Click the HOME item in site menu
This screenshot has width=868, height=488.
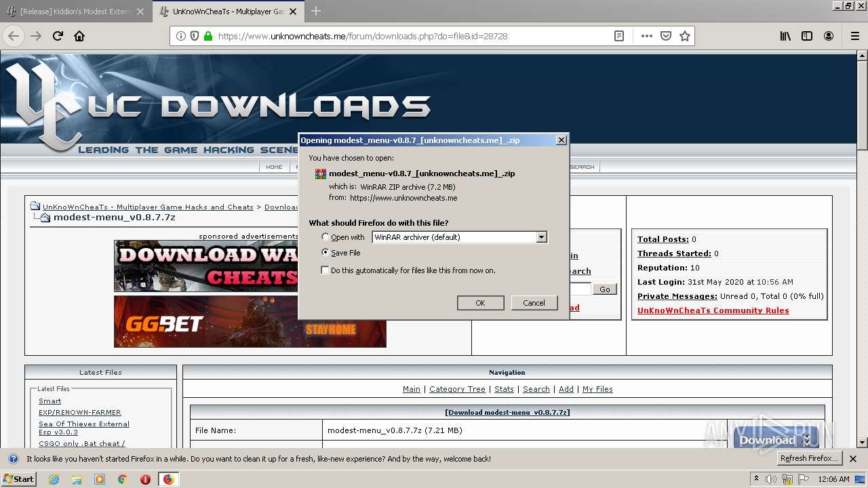pos(274,167)
